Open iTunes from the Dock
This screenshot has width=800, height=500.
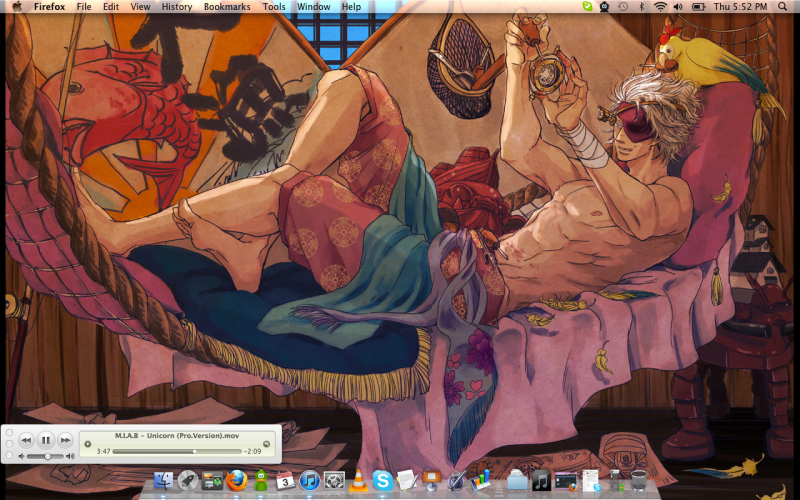point(309,481)
